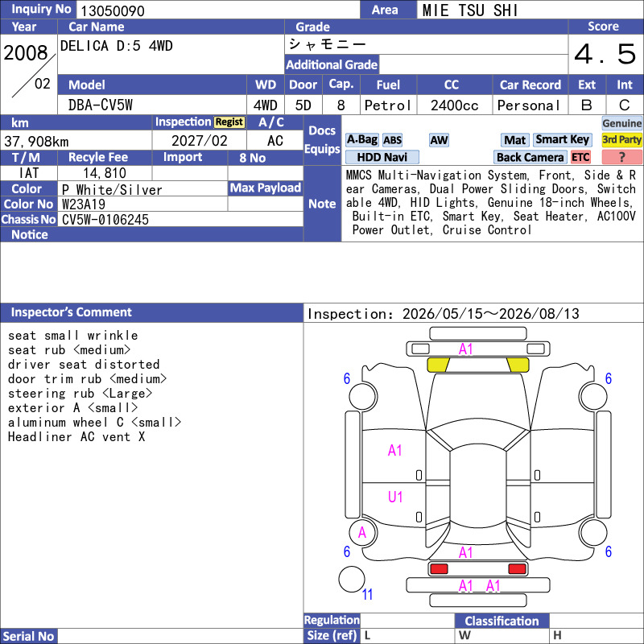Click car name DELICA D:5 4WD
Viewport: 644px width, 644px height.
[x=116, y=46]
